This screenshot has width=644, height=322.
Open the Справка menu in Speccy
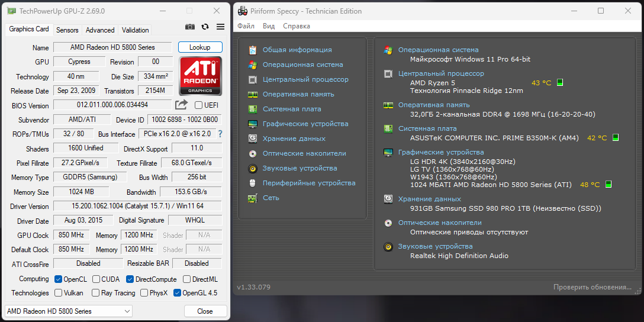pyautogui.click(x=297, y=26)
